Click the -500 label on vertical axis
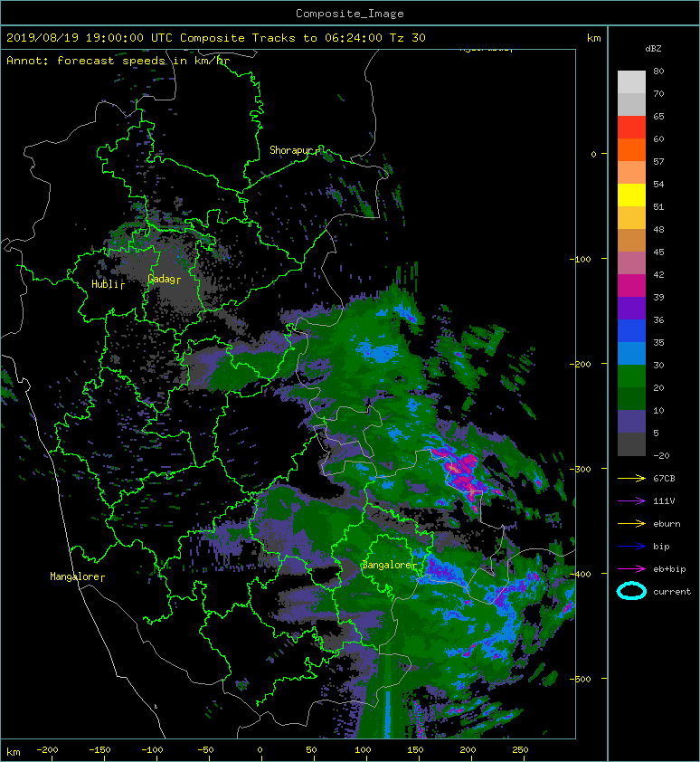 580,679
